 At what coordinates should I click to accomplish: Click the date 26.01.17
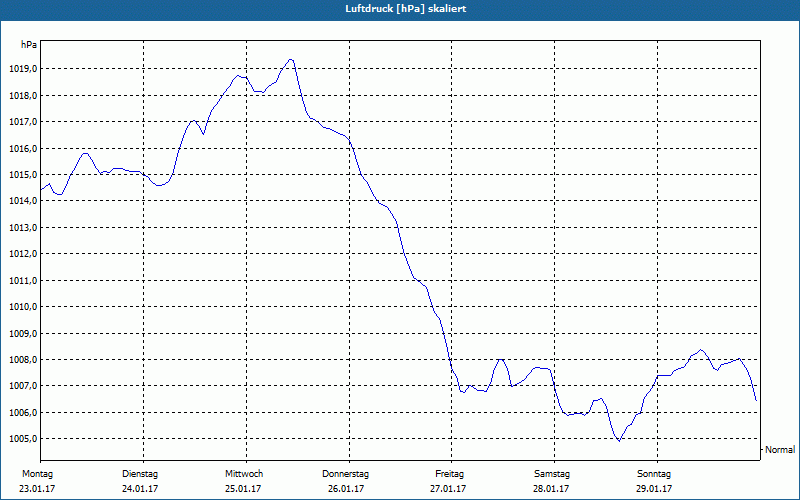coord(346,489)
